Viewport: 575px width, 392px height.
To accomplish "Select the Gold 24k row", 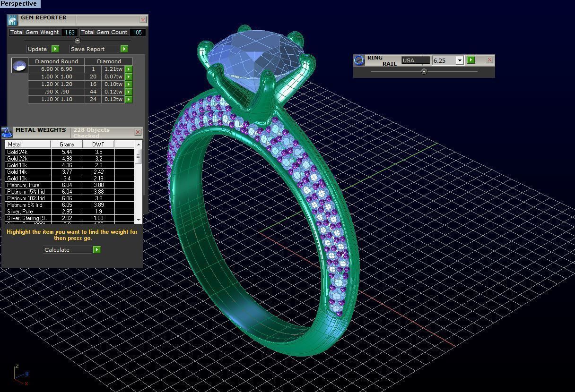I will click(70, 152).
